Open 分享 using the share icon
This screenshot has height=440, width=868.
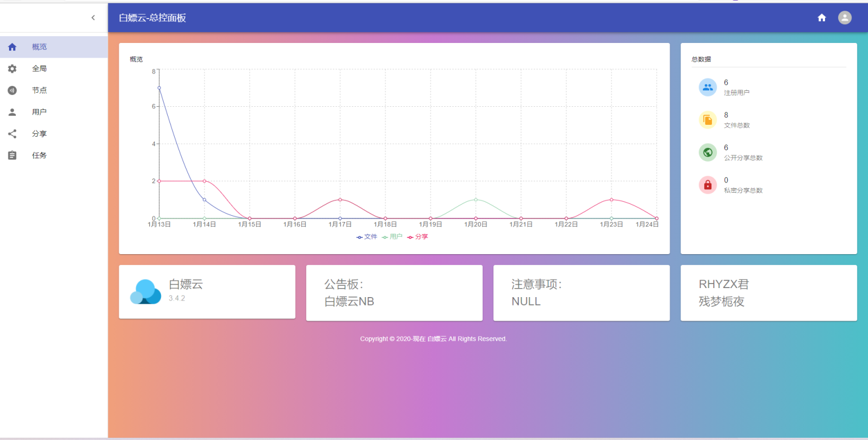point(12,134)
